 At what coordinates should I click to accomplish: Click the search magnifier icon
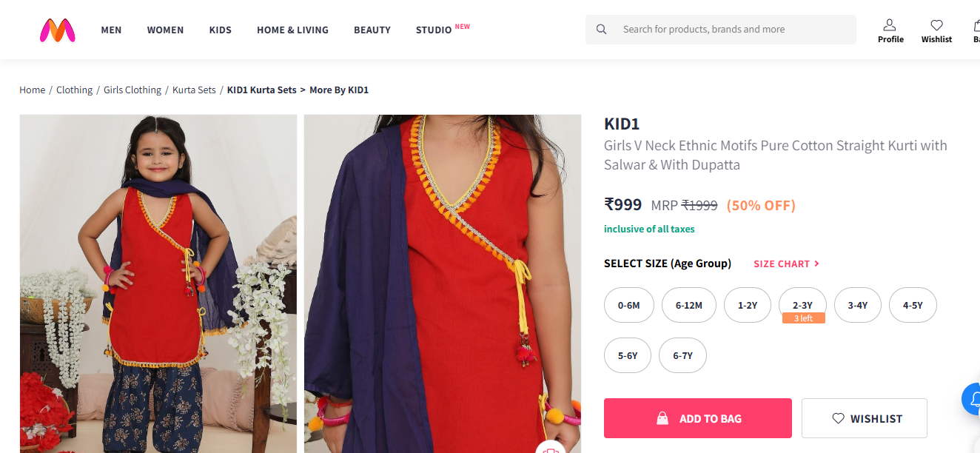click(x=601, y=30)
